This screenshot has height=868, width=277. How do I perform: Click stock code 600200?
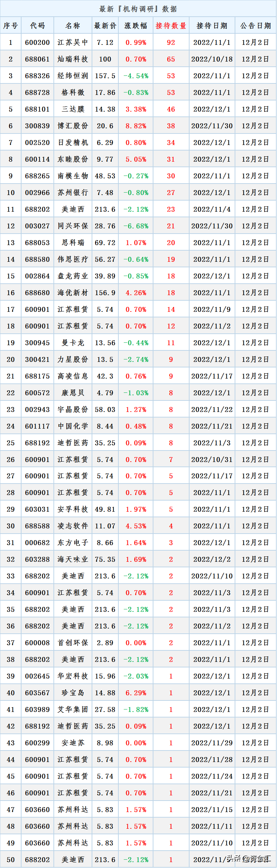[x=37, y=42]
